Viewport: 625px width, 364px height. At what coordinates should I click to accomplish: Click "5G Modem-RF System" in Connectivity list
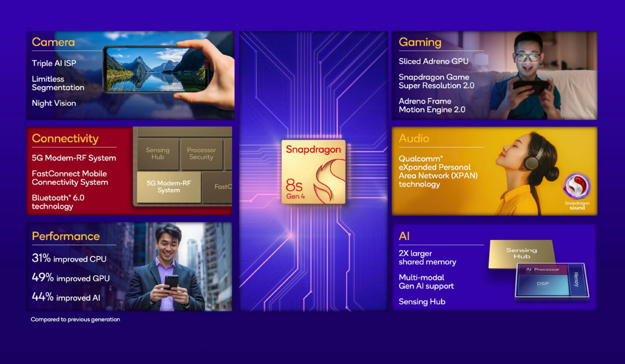[x=74, y=158]
